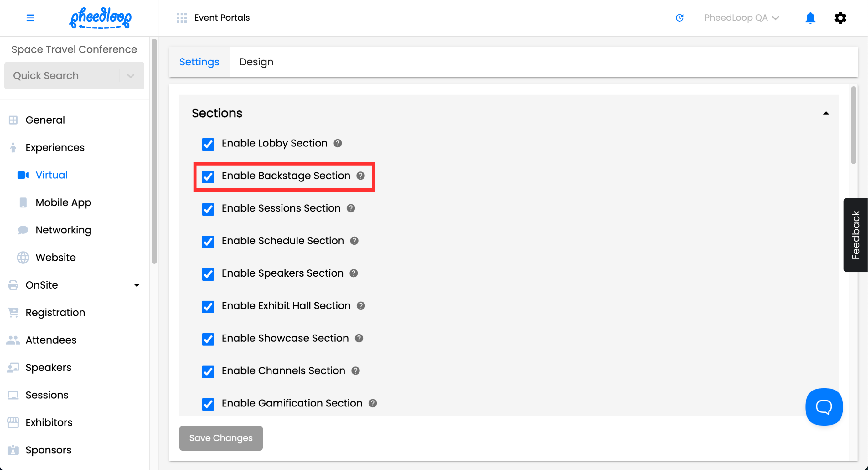Collapse the Sections panel arrow
This screenshot has height=470, width=868.
825,113
